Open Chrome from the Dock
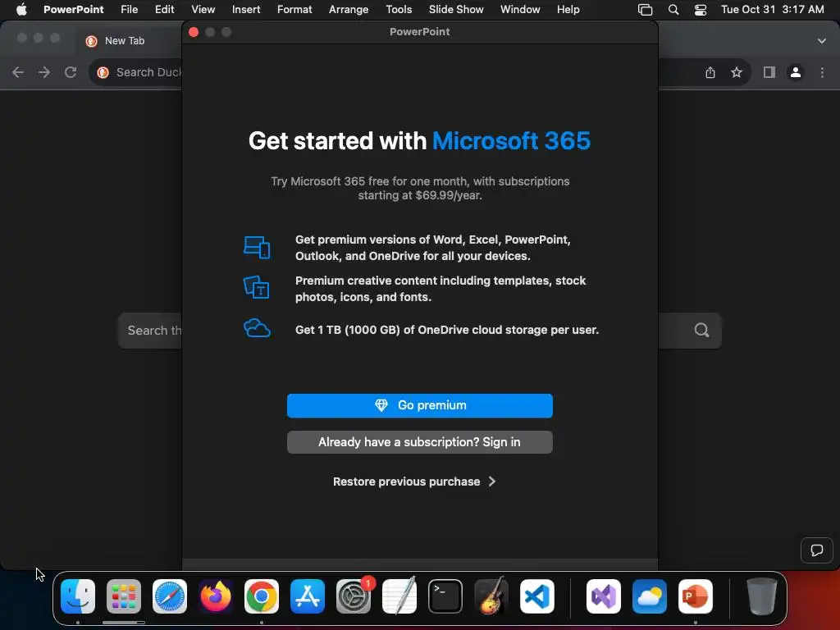Viewport: 840px width, 630px height. pyautogui.click(x=262, y=596)
